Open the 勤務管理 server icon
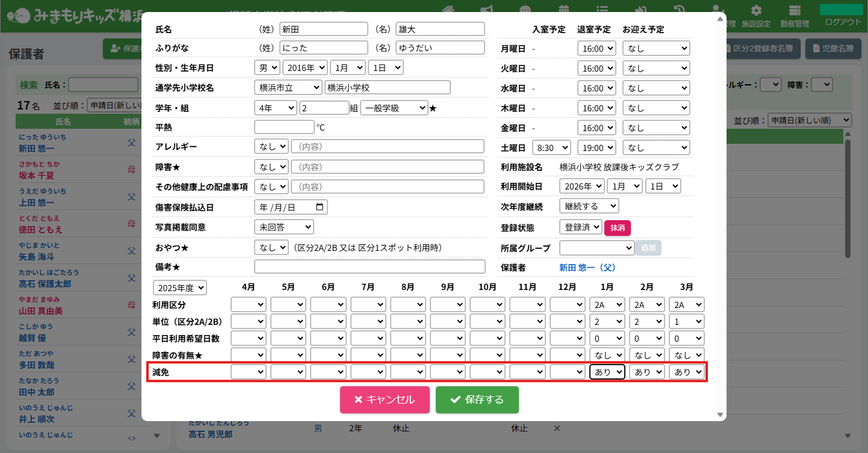The width and height of the screenshot is (868, 453). (795, 11)
